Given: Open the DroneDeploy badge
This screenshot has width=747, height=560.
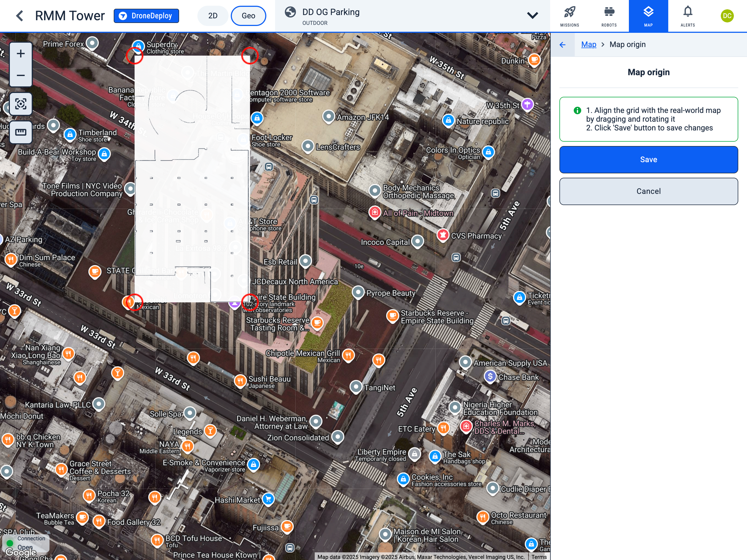Looking at the screenshot, I should click(x=146, y=15).
